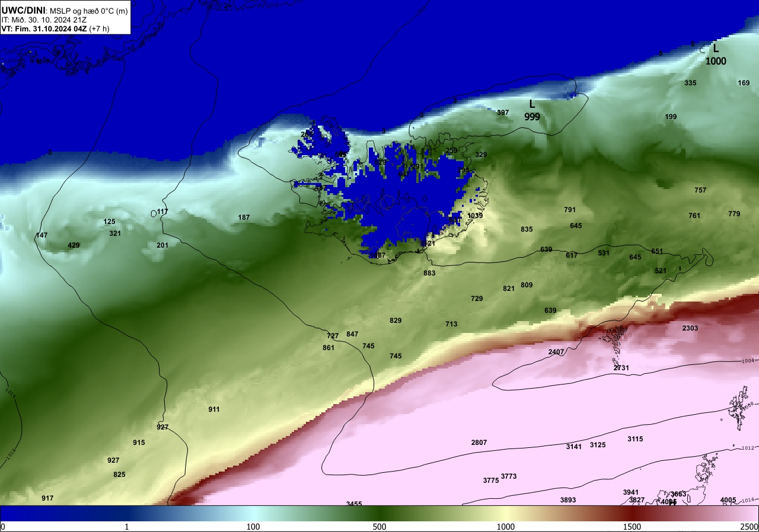Viewport: 759px width, 532px height.
Task: Click the 1004 isobar label
Action: 748,361
